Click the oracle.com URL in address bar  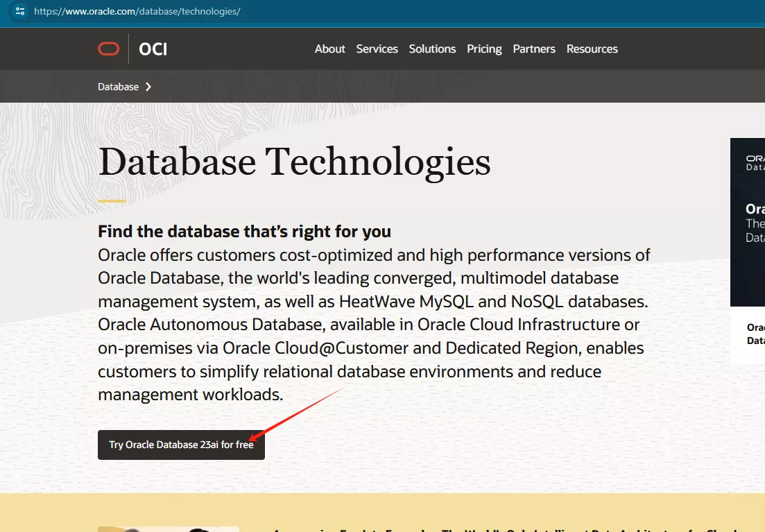pyautogui.click(x=137, y=11)
